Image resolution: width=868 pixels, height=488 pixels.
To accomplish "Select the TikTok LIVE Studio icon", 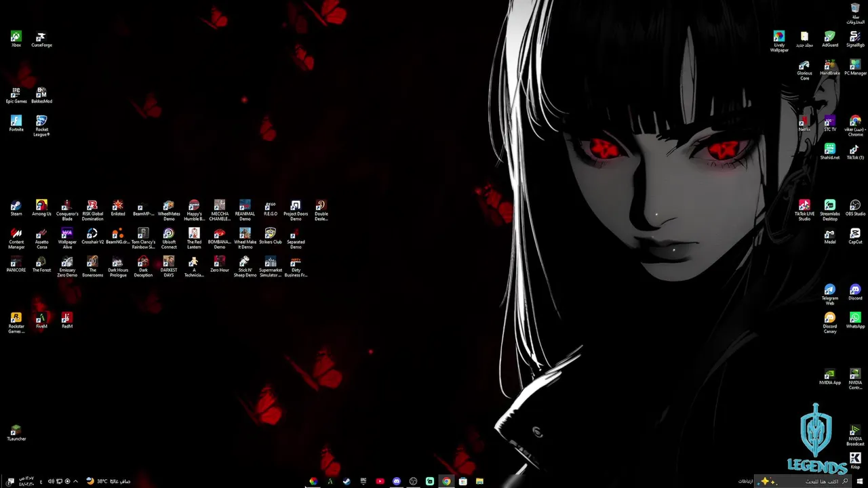I will (804, 211).
